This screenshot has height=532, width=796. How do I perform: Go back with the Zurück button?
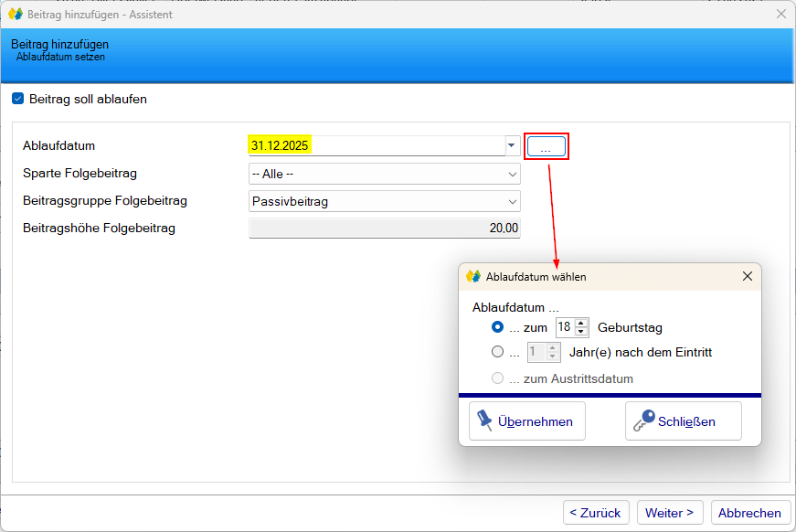coord(595,513)
